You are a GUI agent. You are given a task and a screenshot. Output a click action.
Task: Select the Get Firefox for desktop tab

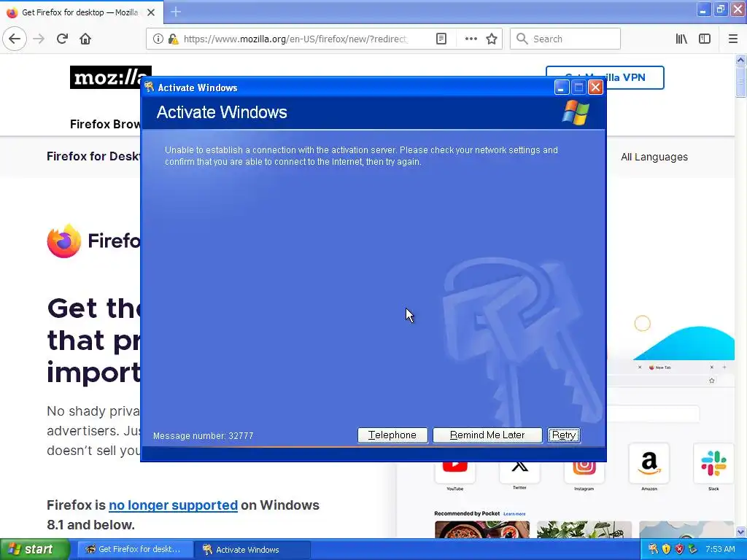[x=82, y=12]
